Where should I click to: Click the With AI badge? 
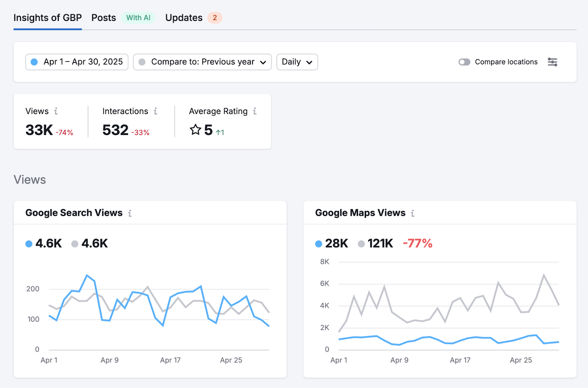click(x=138, y=17)
